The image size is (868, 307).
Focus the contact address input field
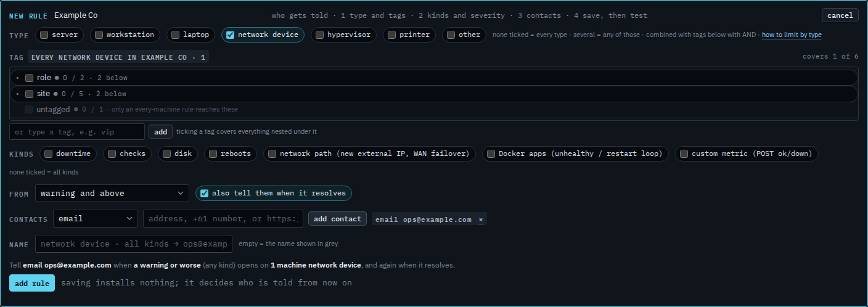click(x=223, y=219)
